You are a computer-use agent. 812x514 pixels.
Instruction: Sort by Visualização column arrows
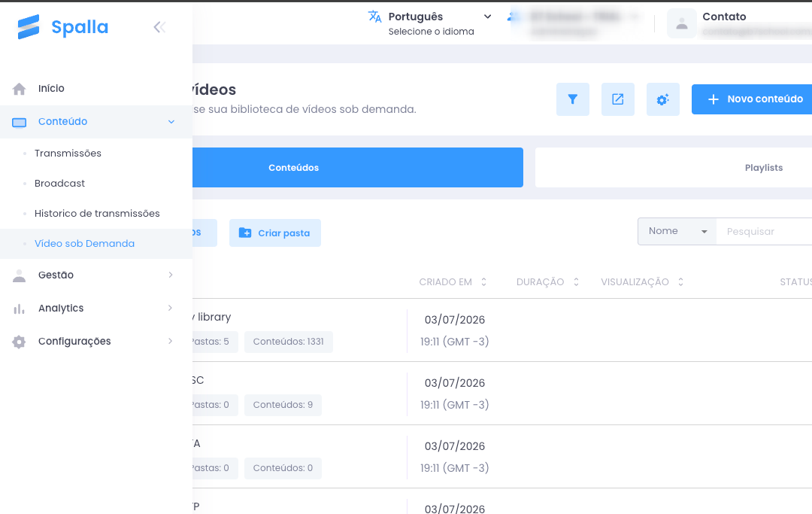click(680, 282)
